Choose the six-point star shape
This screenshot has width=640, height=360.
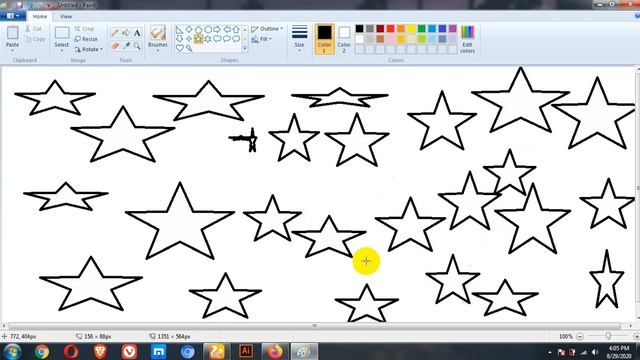point(208,39)
